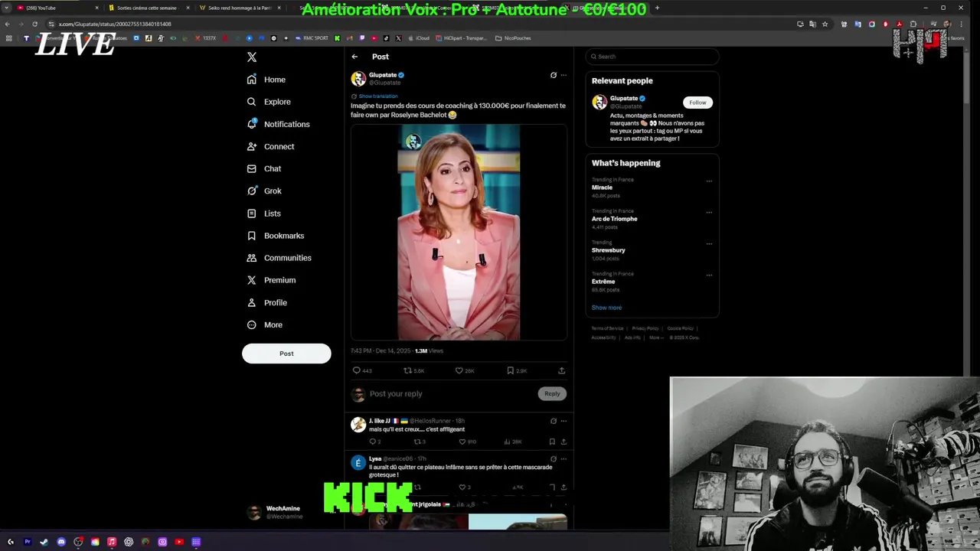Open Lists in the sidebar
Viewport: 980px width, 551px height.
pyautogui.click(x=263, y=214)
